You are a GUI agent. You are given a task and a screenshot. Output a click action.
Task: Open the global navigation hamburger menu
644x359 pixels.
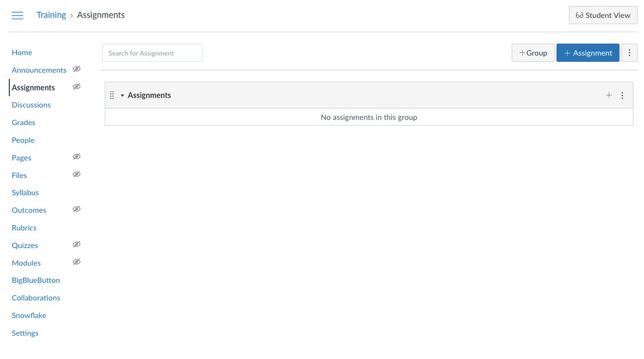click(x=17, y=15)
